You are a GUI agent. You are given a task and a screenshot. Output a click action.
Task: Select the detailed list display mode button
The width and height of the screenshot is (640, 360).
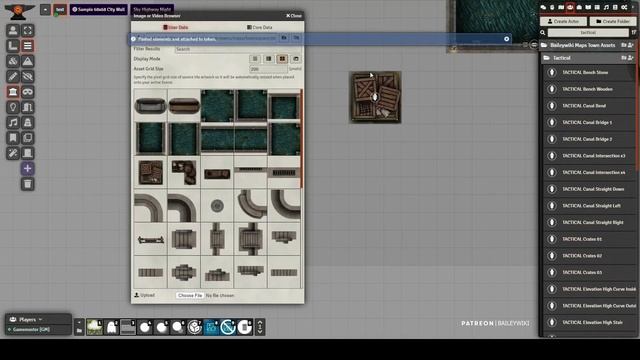pos(269,59)
